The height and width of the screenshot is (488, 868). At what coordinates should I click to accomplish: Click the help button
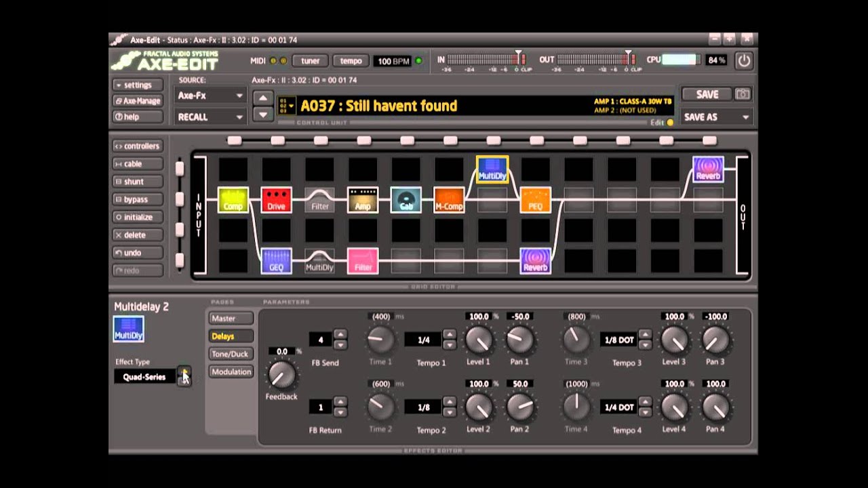pyautogui.click(x=138, y=117)
